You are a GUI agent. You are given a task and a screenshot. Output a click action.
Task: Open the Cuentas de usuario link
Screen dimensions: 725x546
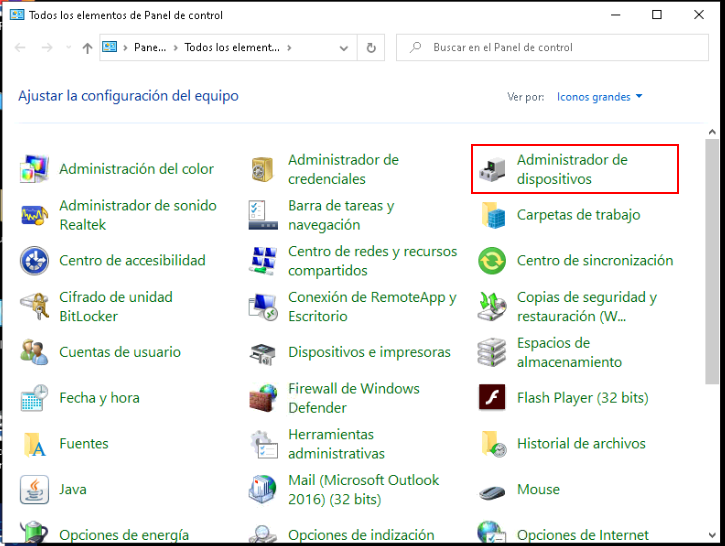point(120,352)
